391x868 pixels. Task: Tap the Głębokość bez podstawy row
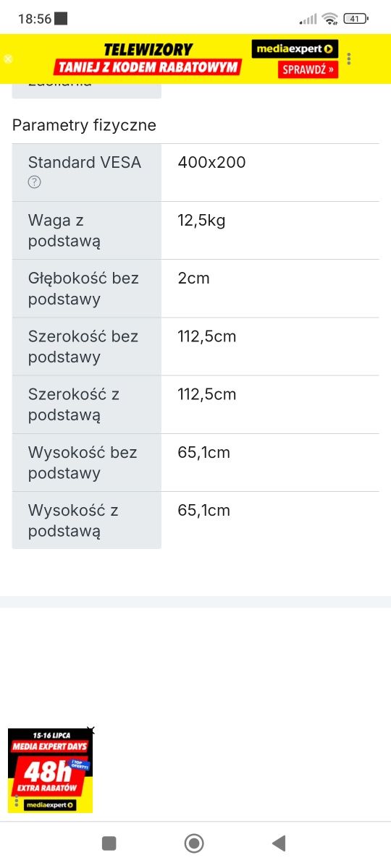(x=195, y=289)
